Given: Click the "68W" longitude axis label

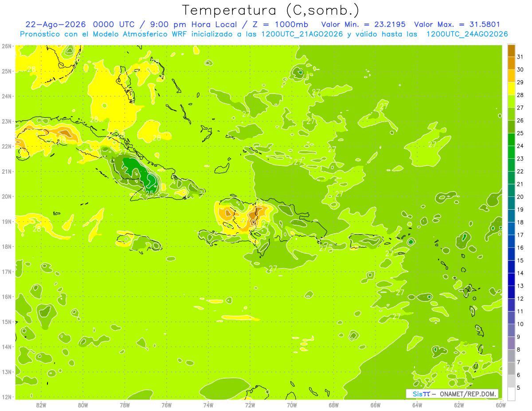Looking at the screenshot, I should point(334,405).
